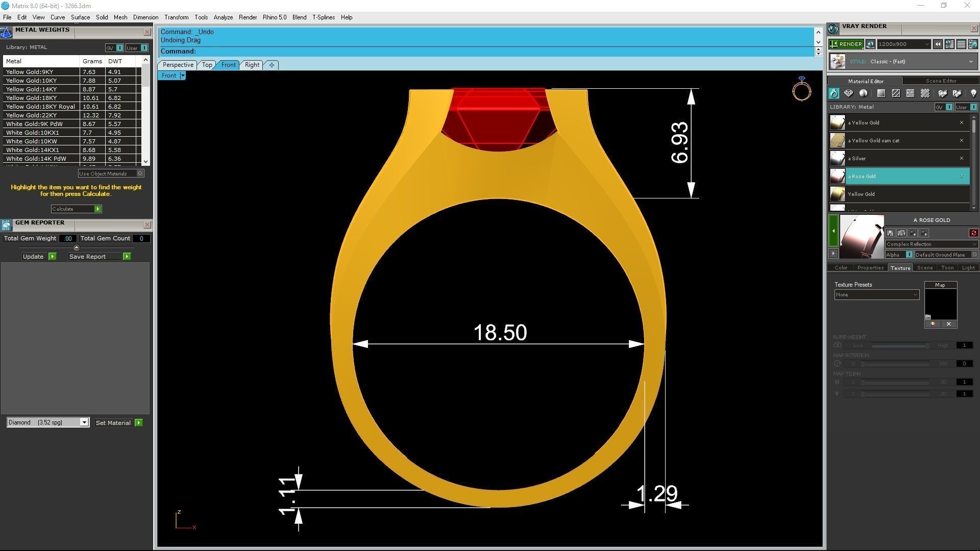The width and height of the screenshot is (980, 551).
Task: Toggle the GV library switch in Metal Weights
Action: [x=119, y=48]
